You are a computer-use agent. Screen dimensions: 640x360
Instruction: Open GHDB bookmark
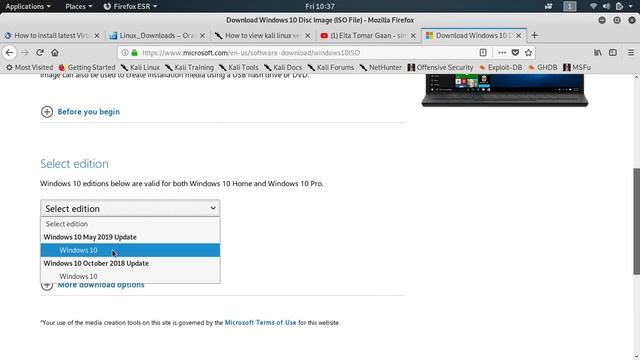(542, 67)
